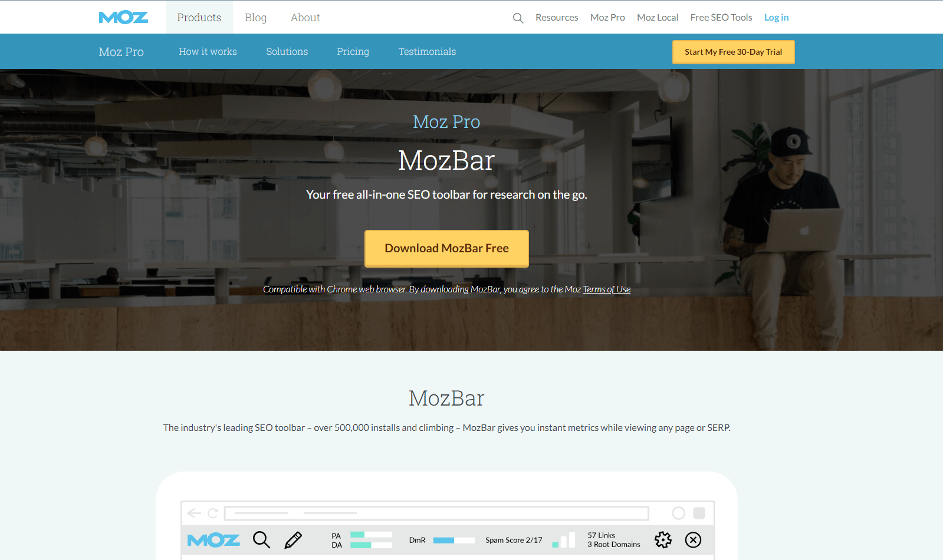Click the DA progress bar in MozBar
Viewport: 943px width, 560px height.
[x=371, y=545]
